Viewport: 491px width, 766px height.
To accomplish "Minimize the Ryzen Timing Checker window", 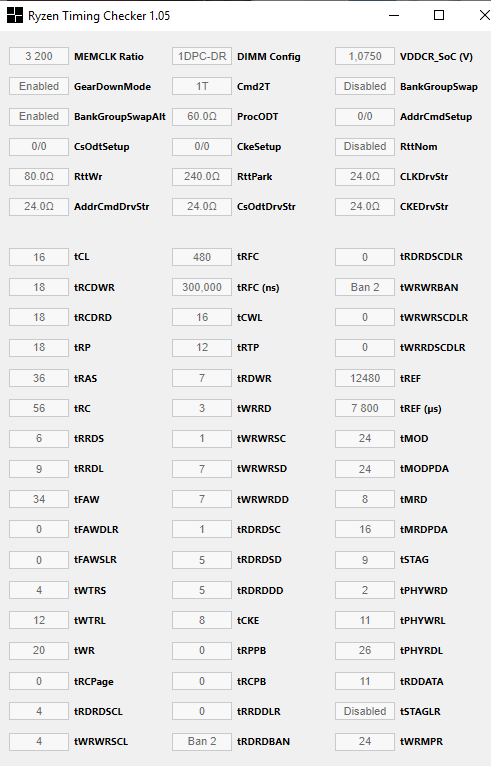I will tap(393, 16).
